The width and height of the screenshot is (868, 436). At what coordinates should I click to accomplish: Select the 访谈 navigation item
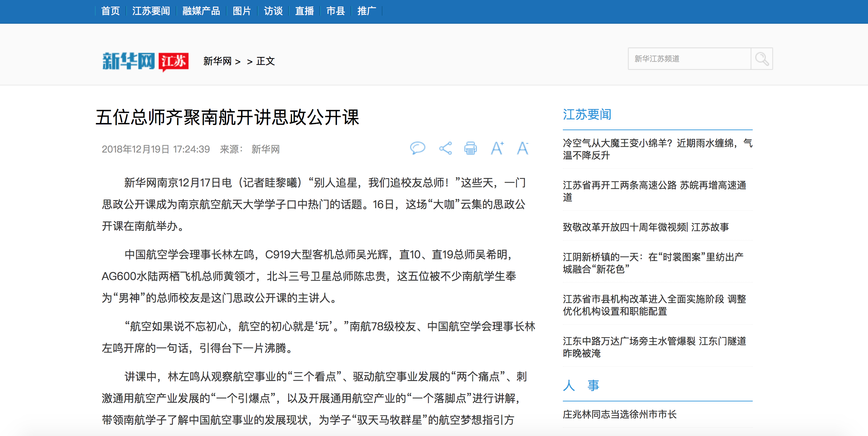click(x=273, y=11)
